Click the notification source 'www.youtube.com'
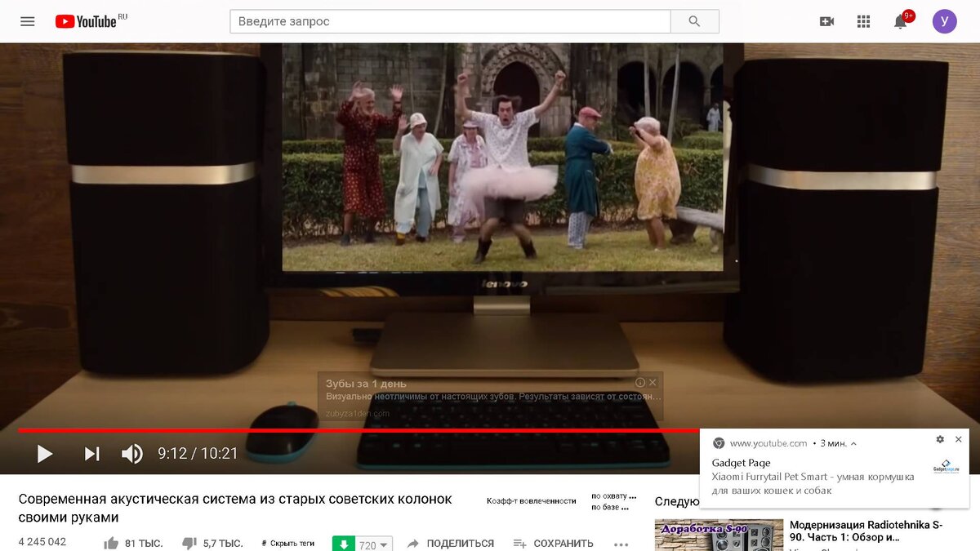The height and width of the screenshot is (551, 980). 768,443
